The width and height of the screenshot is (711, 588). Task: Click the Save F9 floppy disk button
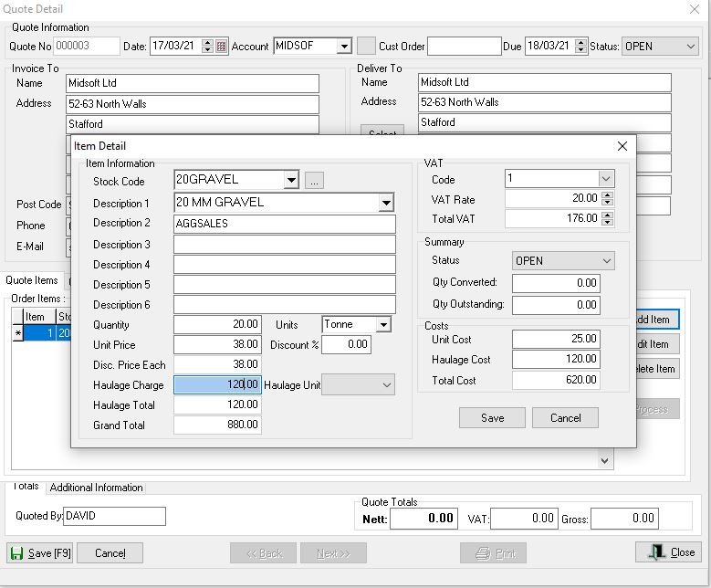pyautogui.click(x=40, y=553)
